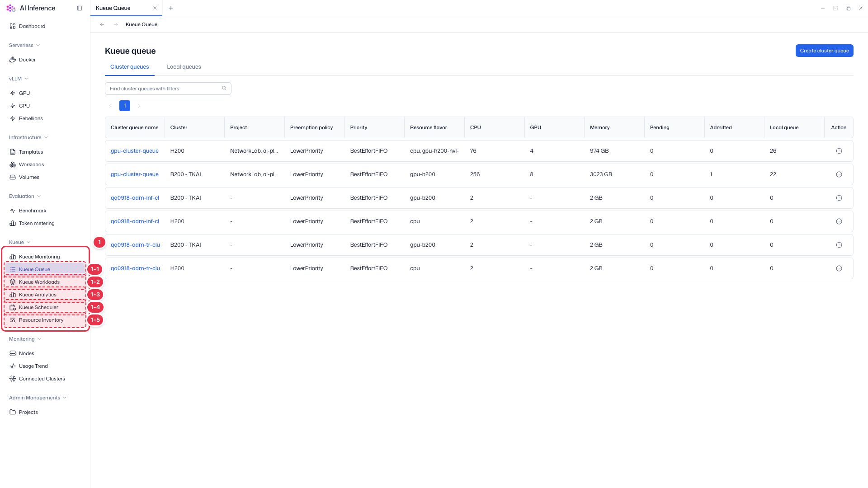
Task: Open Volumes under Infrastructure
Action: click(x=24, y=177)
